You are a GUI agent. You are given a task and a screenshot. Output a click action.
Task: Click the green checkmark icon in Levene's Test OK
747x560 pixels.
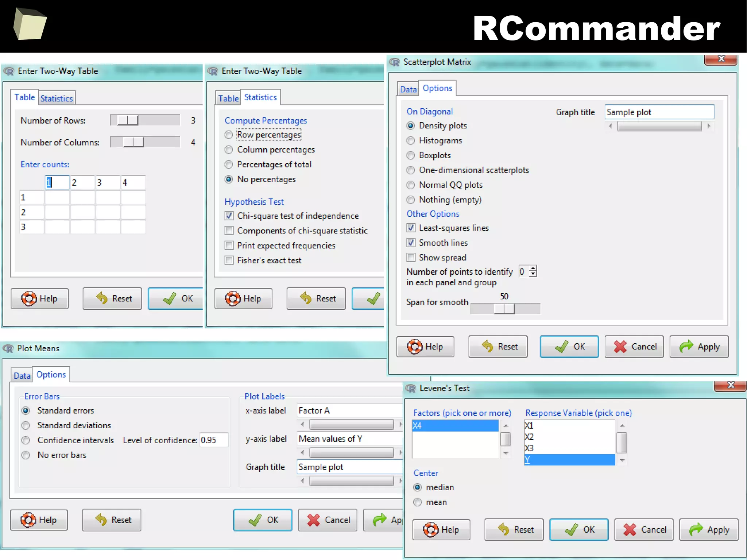[571, 530]
